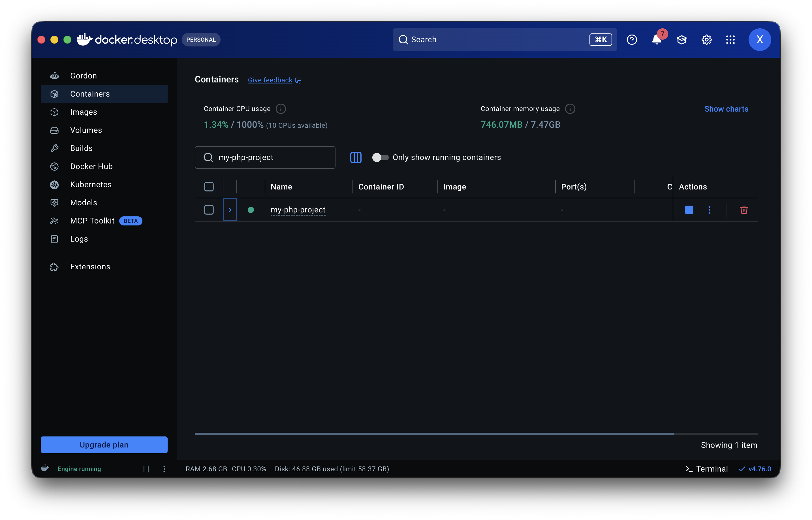Click the Extensions puzzle icon
The height and width of the screenshot is (520, 812).
[x=54, y=267]
